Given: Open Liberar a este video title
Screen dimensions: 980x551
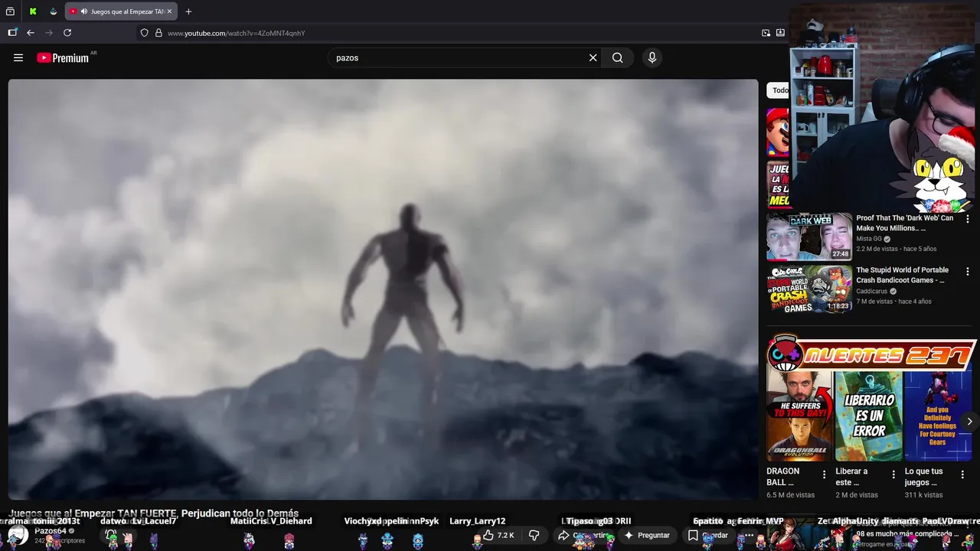Looking at the screenshot, I should tap(851, 477).
